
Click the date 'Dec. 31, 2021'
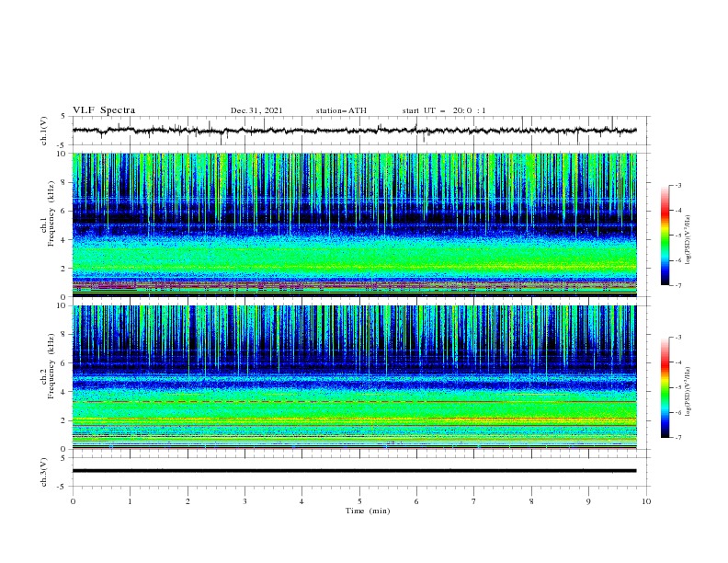click(256, 110)
